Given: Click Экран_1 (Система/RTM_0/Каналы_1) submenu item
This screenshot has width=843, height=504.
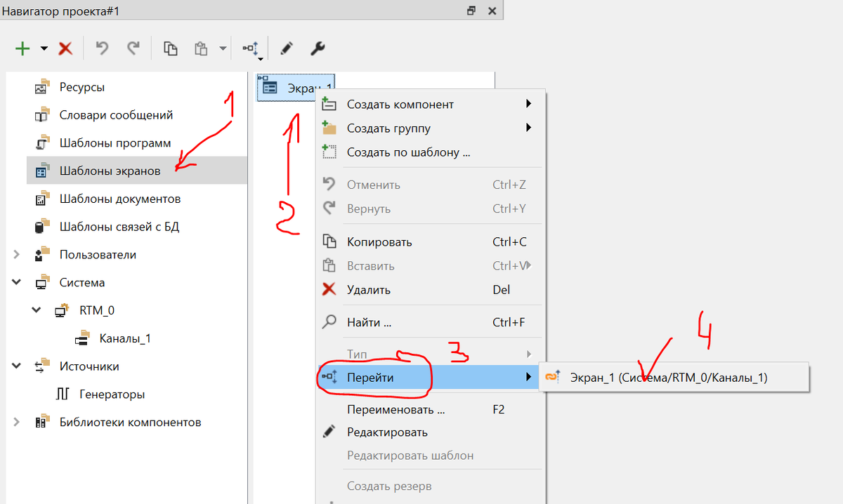Looking at the screenshot, I should (674, 378).
